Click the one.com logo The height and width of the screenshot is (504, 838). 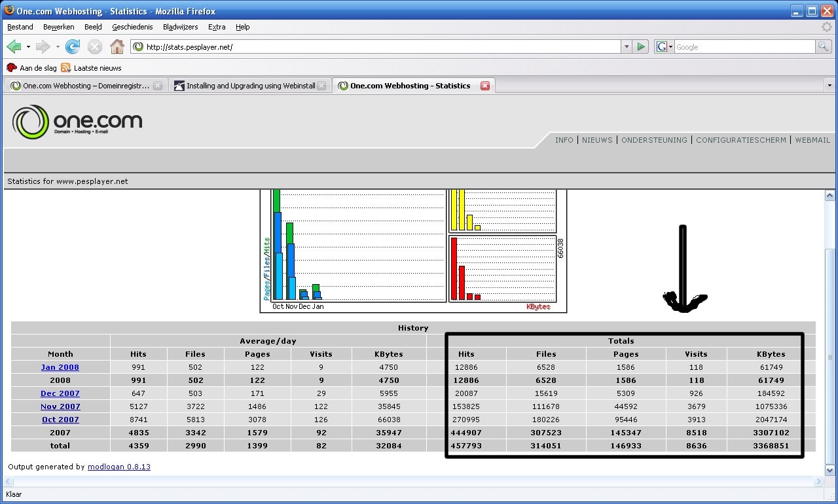pyautogui.click(x=77, y=122)
